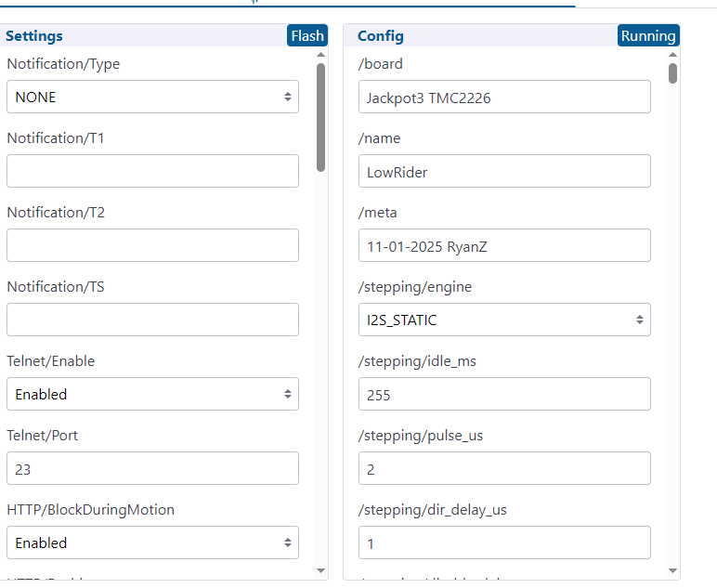The height and width of the screenshot is (588, 717).
Task: Focus the Notification/T2 text box
Action: coord(152,245)
